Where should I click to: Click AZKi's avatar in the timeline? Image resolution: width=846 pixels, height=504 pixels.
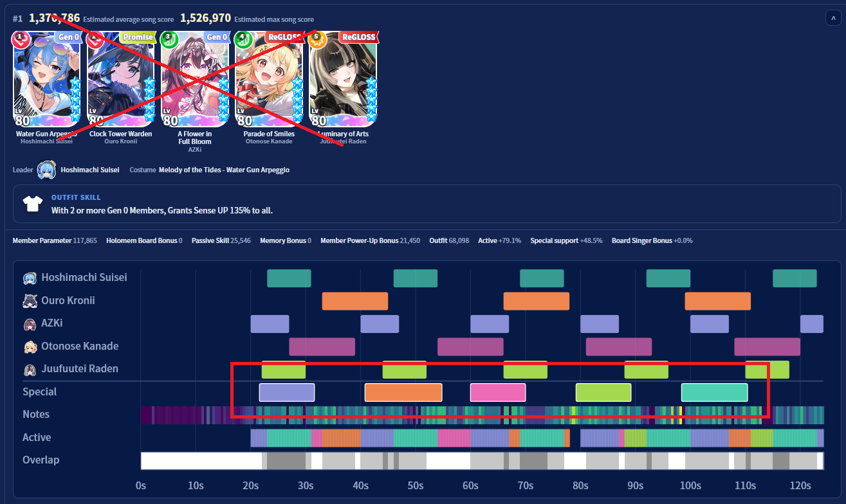pos(30,323)
